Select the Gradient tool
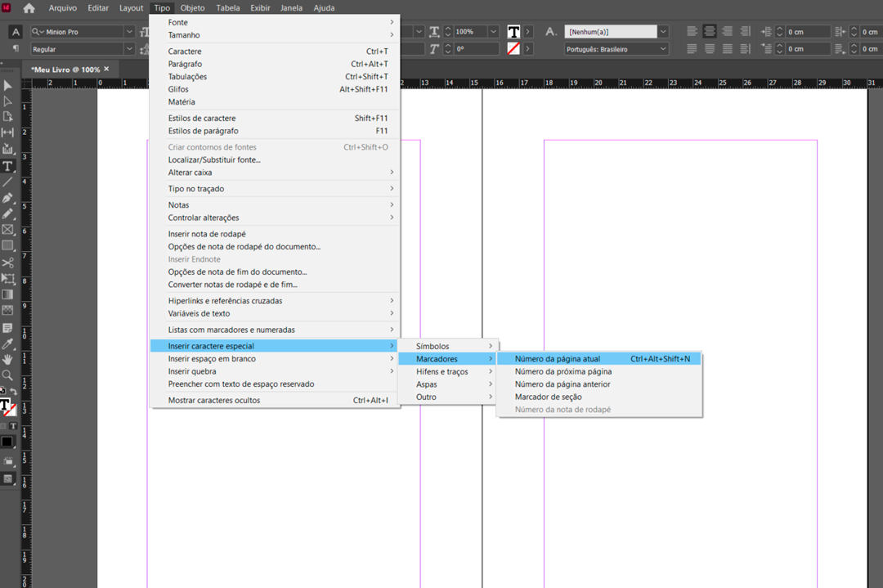This screenshot has width=883, height=588. coord(8,295)
